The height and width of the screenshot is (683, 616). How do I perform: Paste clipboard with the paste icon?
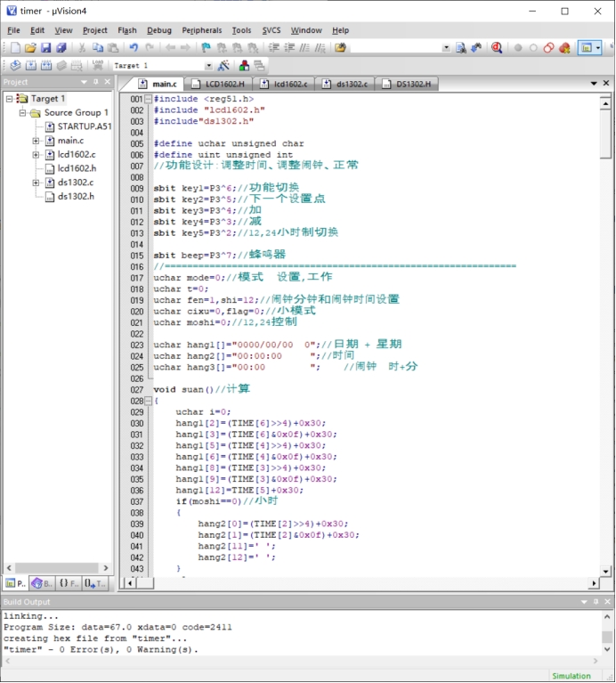(x=113, y=47)
